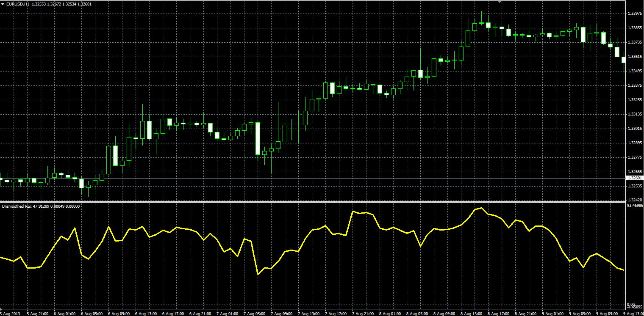
Task: Click the 1.32420 price scale value
Action: tap(634, 200)
